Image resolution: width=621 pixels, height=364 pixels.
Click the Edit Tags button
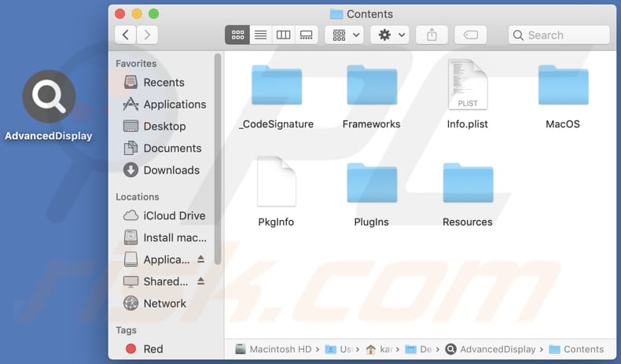tap(470, 35)
